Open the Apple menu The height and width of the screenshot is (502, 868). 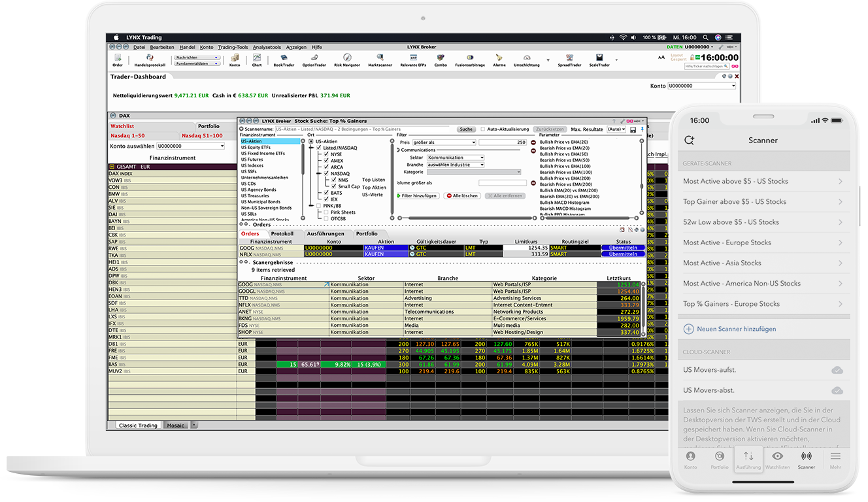pos(116,37)
